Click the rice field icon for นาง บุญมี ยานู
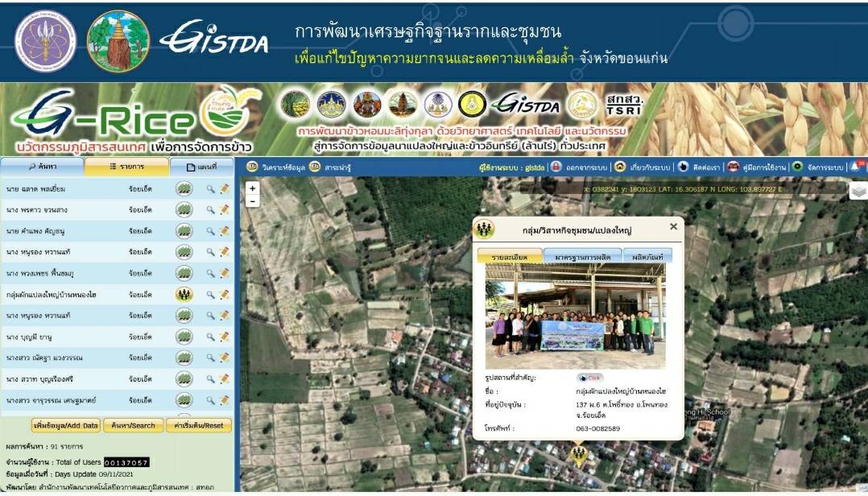 coord(184,337)
